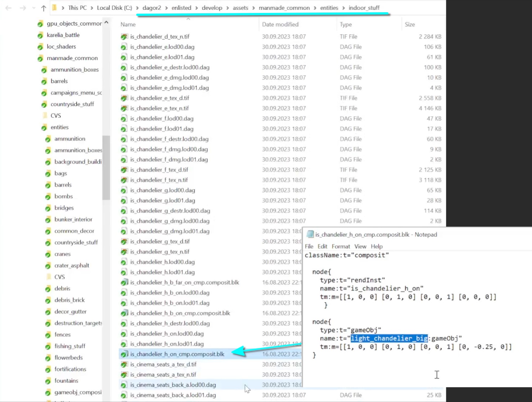This screenshot has width=532, height=402.
Task: Go to manmade_common in the address bar
Action: pos(284,8)
